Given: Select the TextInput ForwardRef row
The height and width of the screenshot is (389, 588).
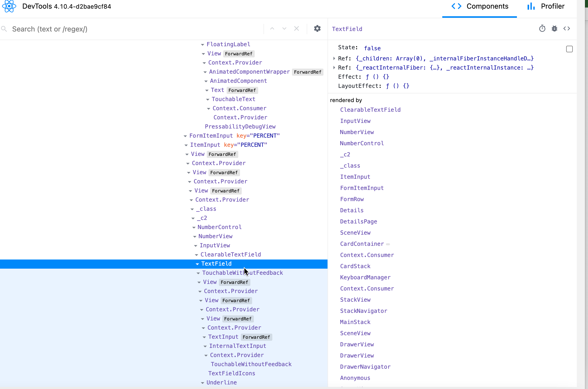Looking at the screenshot, I should click(164, 337).
